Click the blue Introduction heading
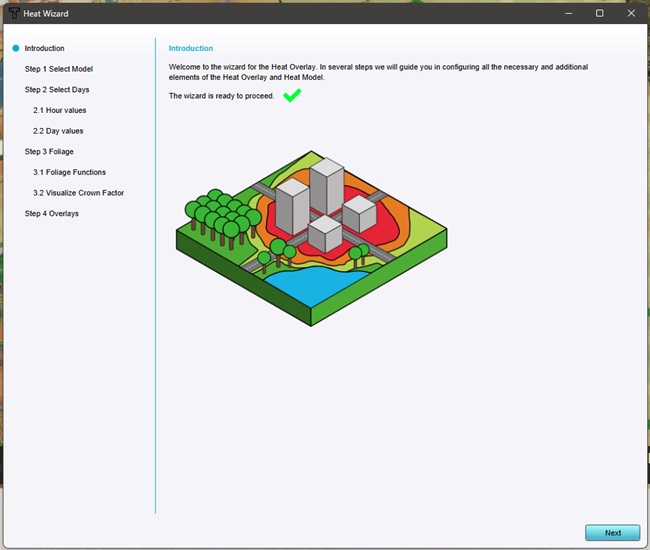The image size is (650, 550). (190, 48)
